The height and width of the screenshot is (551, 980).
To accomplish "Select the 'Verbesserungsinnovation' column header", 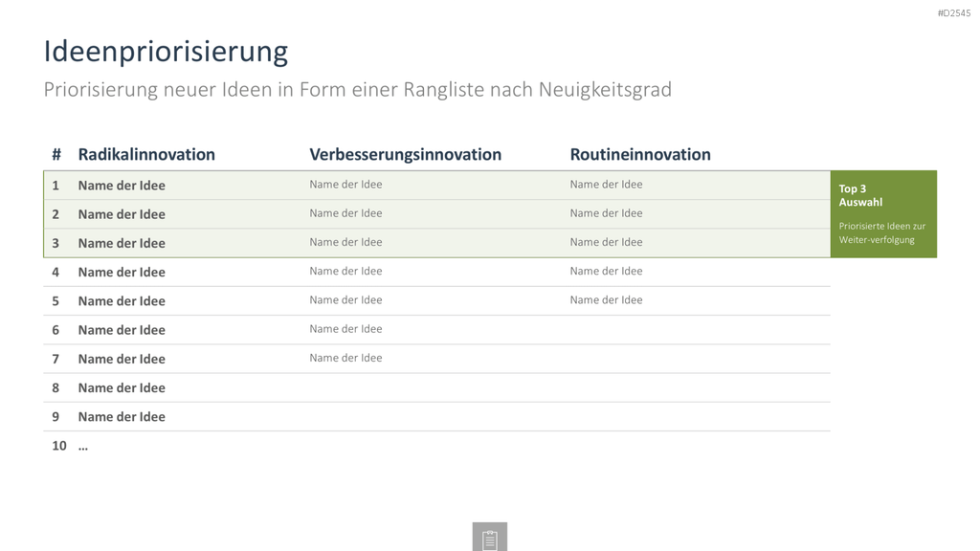I will click(x=405, y=154).
